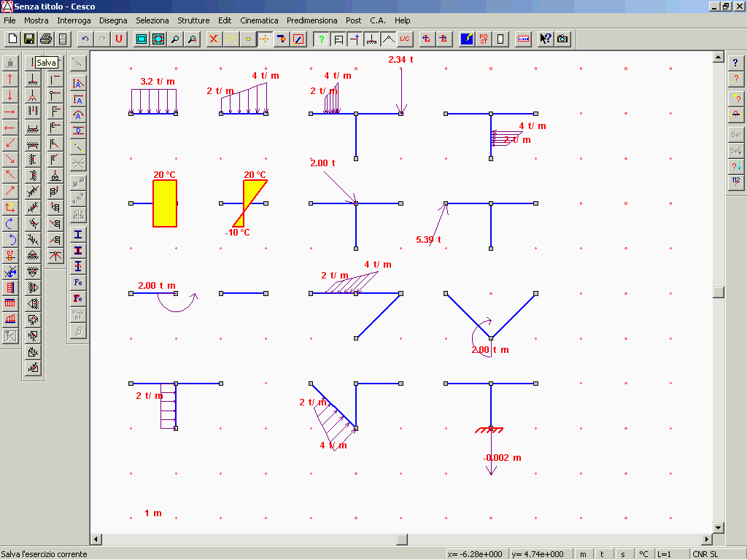
Task: Click the Print toolbar icon
Action: tap(46, 39)
